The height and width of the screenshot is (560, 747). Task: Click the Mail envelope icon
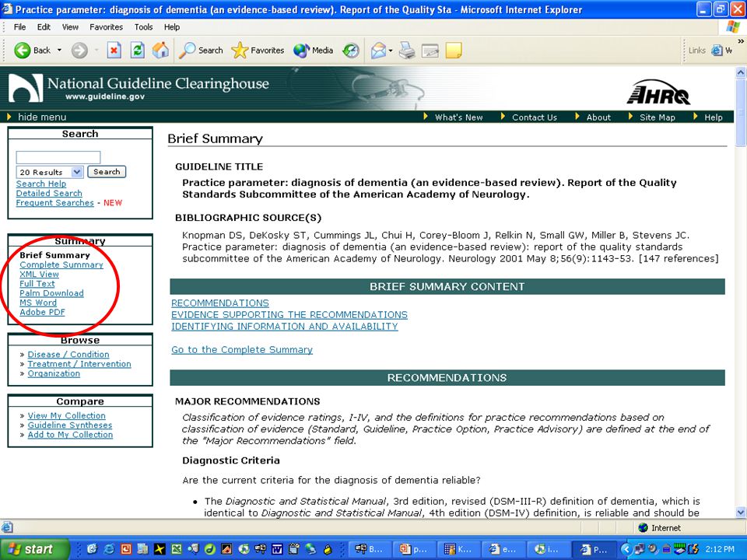[378, 50]
